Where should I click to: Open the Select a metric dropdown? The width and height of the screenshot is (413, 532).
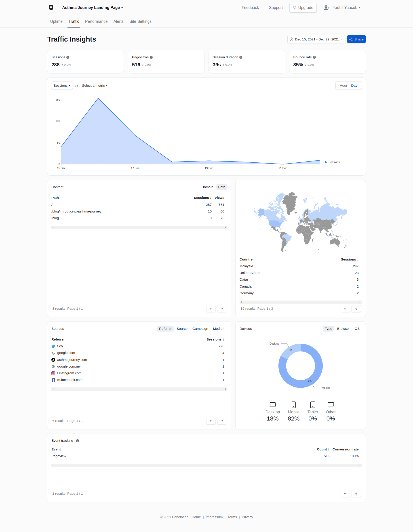click(95, 86)
